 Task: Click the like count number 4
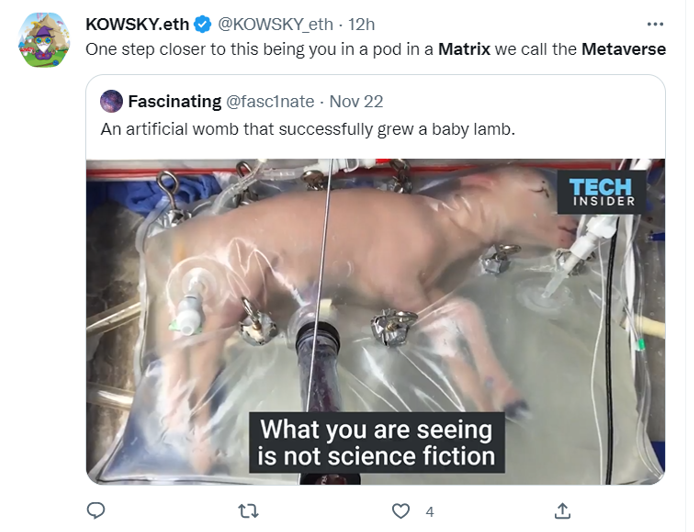coord(430,511)
